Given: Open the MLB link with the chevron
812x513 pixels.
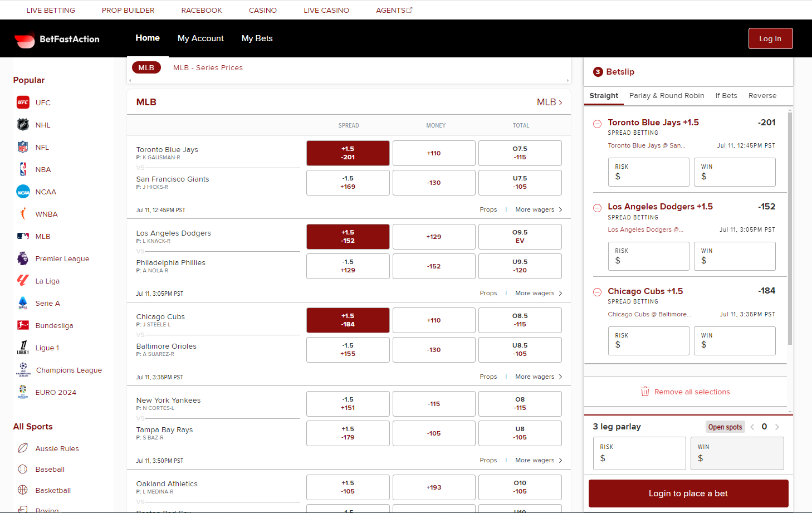Looking at the screenshot, I should coord(549,102).
